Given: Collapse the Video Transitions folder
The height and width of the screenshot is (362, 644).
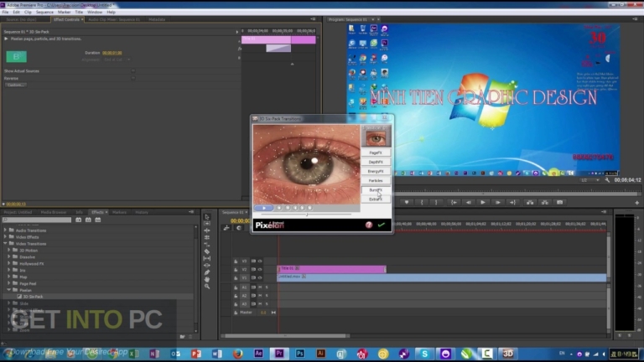Looking at the screenshot, I should pos(5,243).
